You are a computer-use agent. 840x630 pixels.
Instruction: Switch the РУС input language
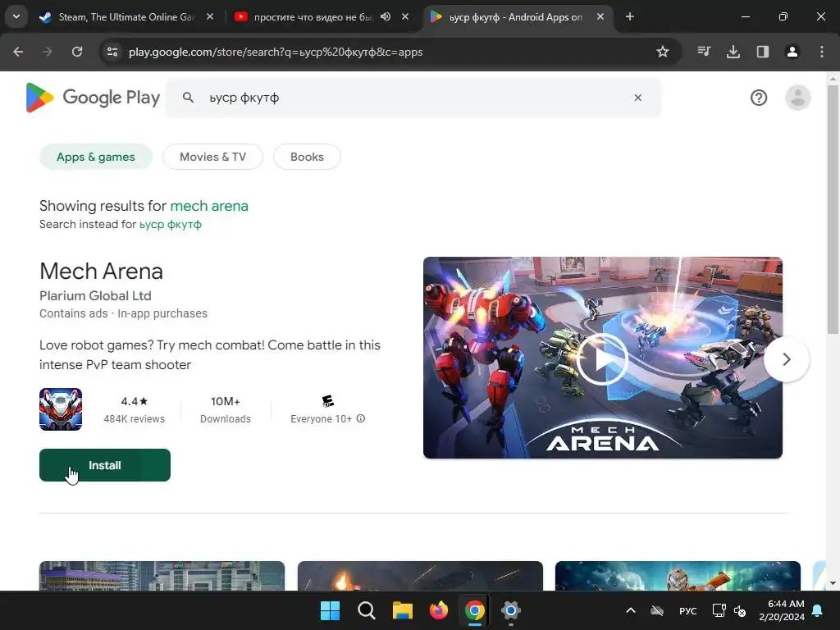[x=688, y=610]
